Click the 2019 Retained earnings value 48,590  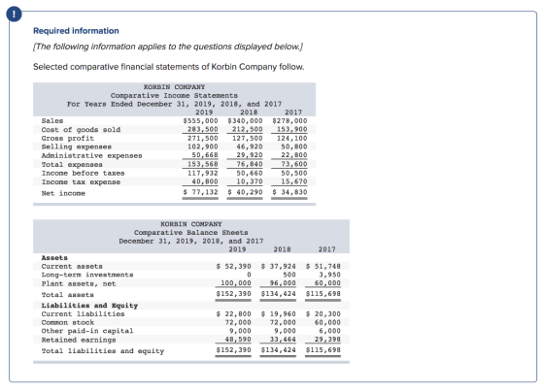click(x=238, y=339)
